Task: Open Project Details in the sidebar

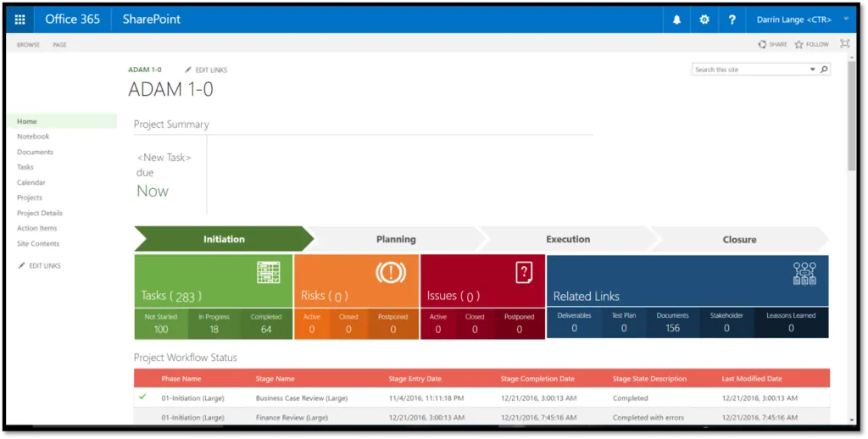Action: tap(40, 213)
